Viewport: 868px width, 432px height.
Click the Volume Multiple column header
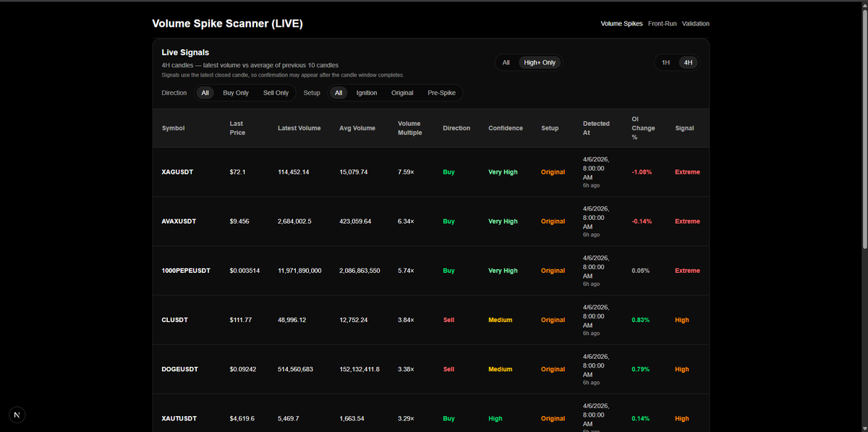coord(409,128)
